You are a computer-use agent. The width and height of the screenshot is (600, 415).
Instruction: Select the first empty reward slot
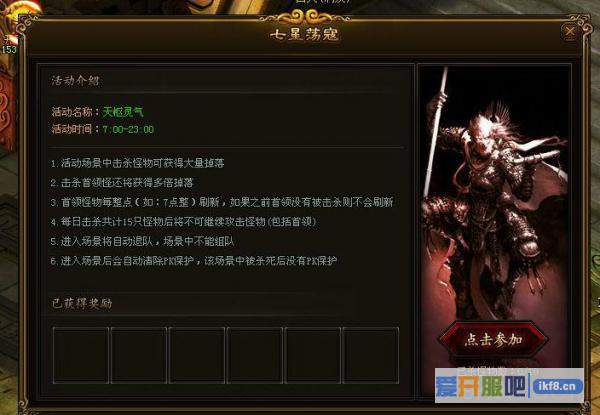tap(81, 355)
